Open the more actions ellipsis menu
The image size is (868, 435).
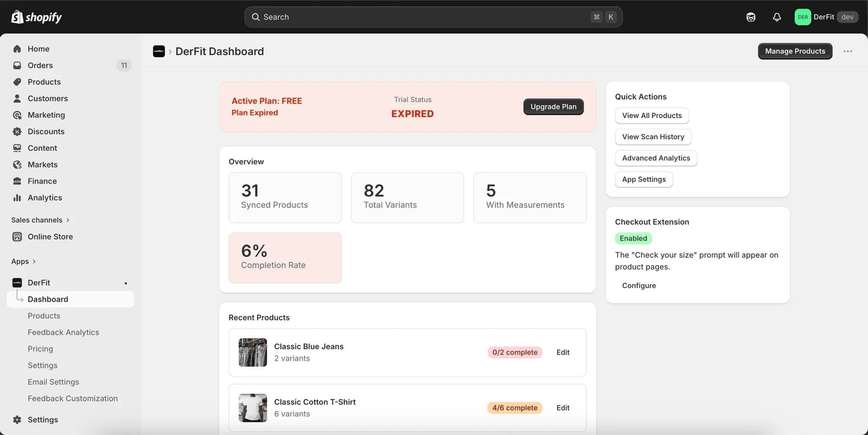pyautogui.click(x=848, y=51)
